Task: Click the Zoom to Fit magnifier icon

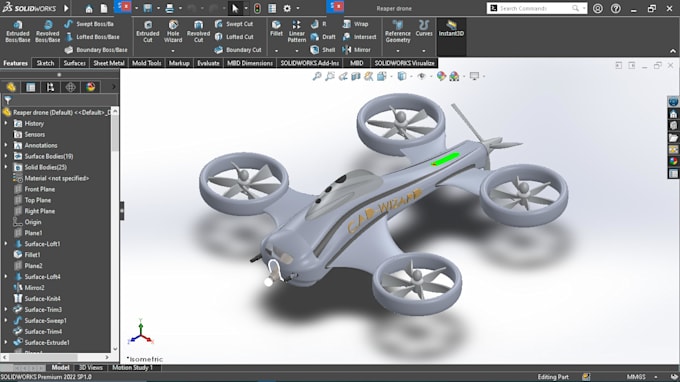Action: [x=317, y=76]
